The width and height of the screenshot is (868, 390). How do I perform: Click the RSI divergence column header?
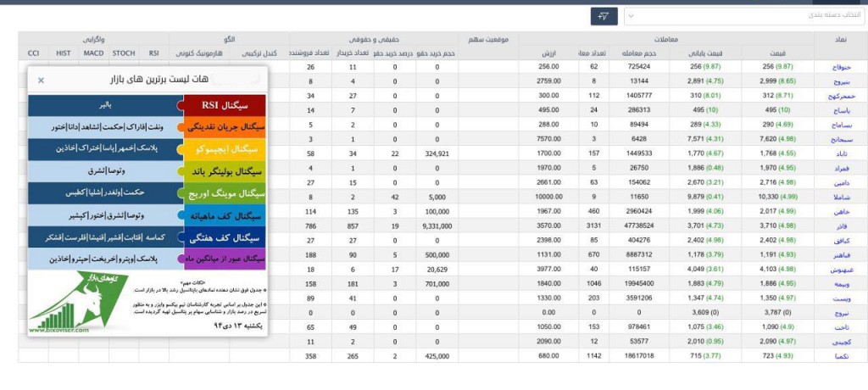[153, 53]
